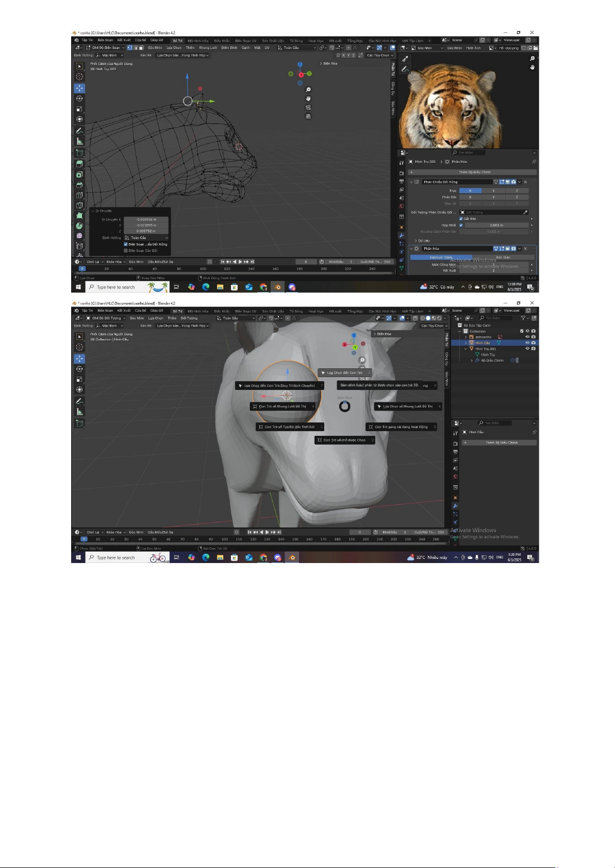Select the Measure tool in Edit Mode window
This screenshot has width=615, height=868.
[x=79, y=141]
